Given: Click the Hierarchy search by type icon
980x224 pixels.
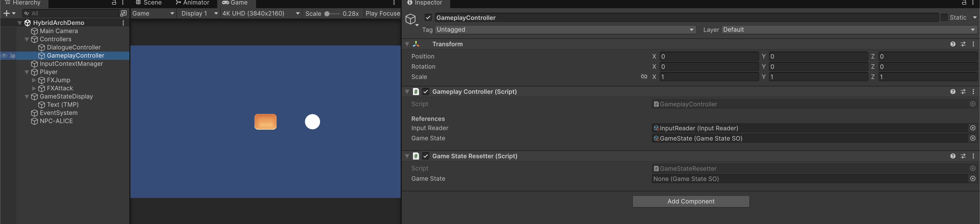Looking at the screenshot, I should pyautogui.click(x=123, y=13).
